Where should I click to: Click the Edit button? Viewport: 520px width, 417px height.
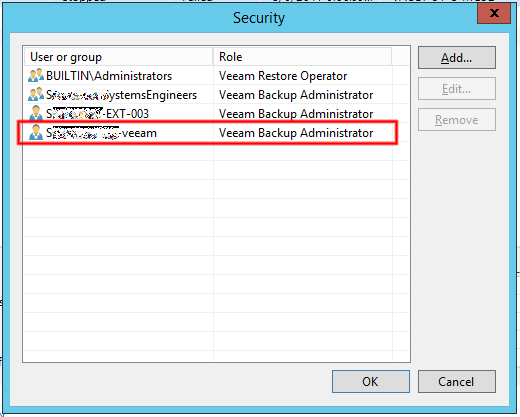(457, 89)
